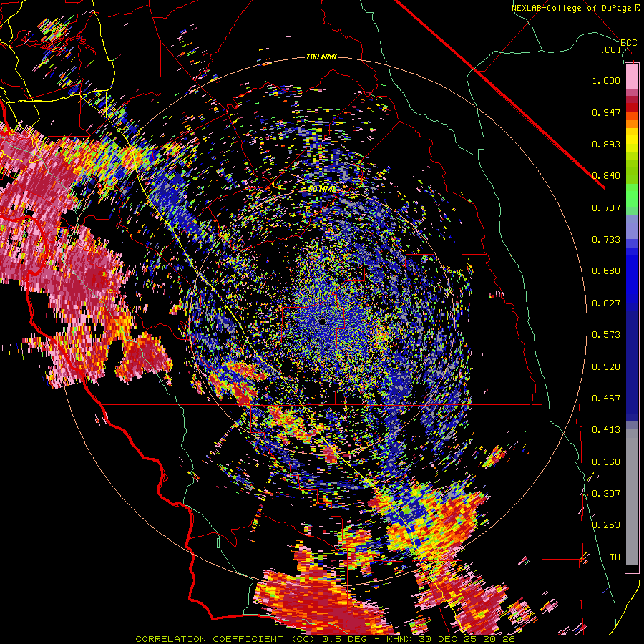
Task: Click the 0.413 legend value
Action: 606,430
